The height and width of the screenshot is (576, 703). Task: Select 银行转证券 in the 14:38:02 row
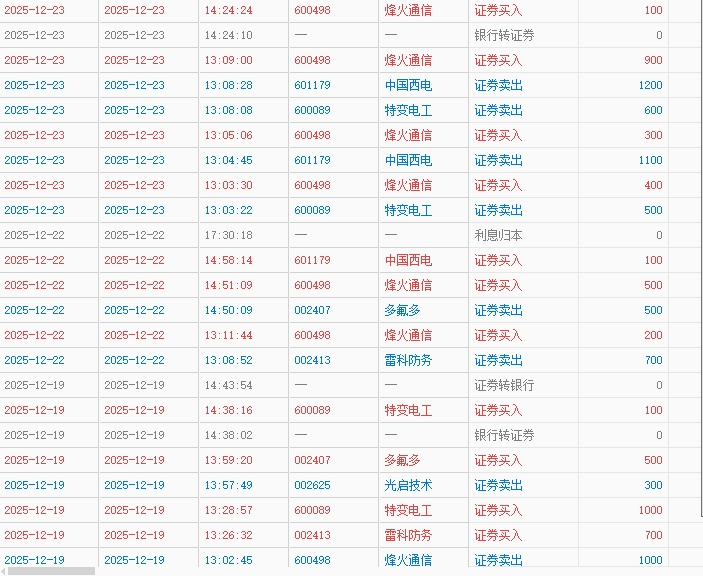504,435
